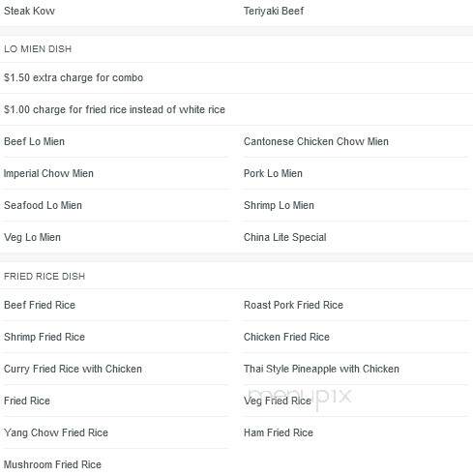Choose Yang Chow Fried Rice
473x476 pixels.
56,432
